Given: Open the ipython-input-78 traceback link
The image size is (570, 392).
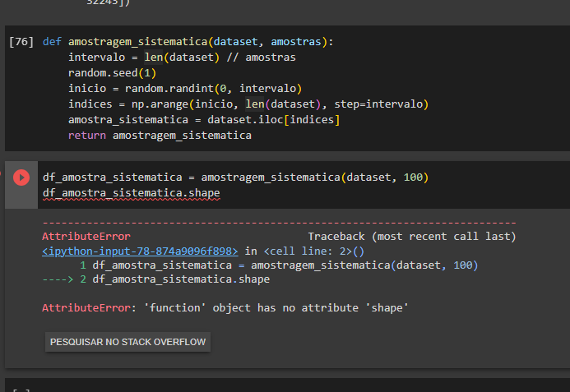Looking at the screenshot, I should 140,251.
